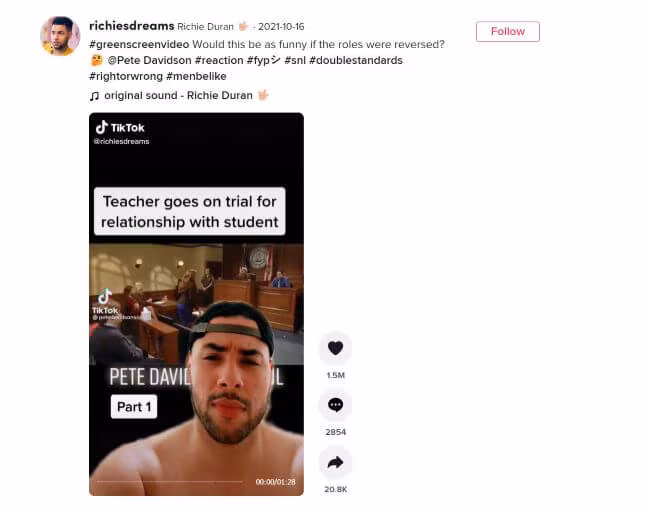Image resolution: width=650 pixels, height=512 pixels.
Task: Click the music note sound icon
Action: [94, 96]
